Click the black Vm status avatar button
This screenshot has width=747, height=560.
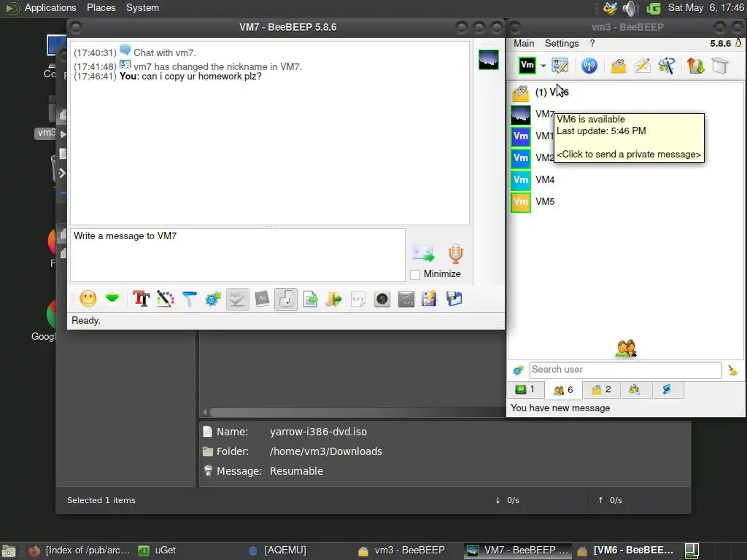527,65
